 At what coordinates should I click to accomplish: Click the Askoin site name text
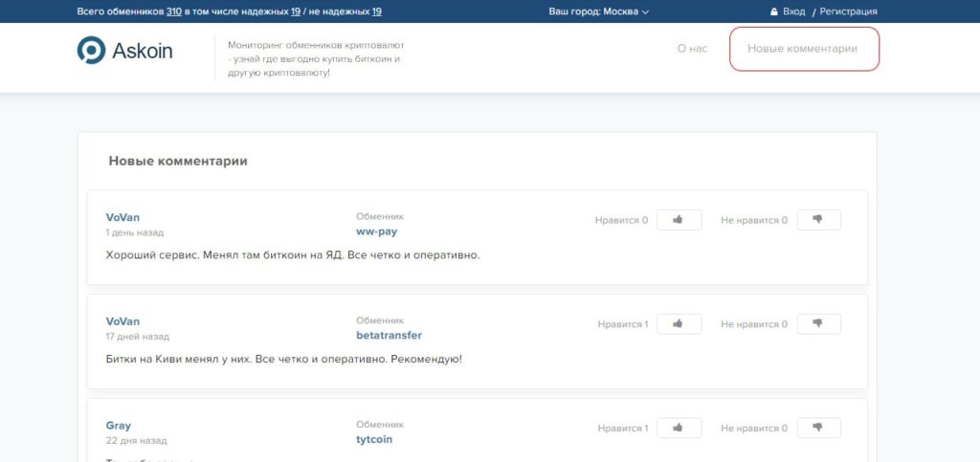(x=143, y=51)
